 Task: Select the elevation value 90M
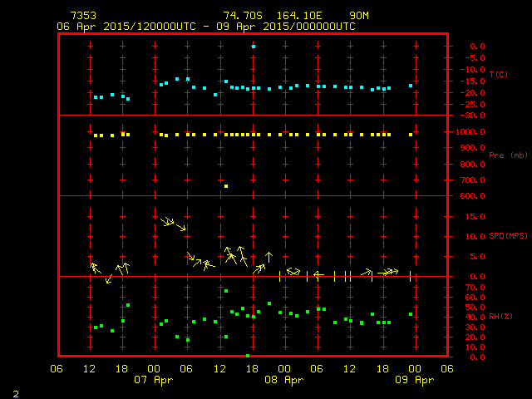click(x=359, y=16)
